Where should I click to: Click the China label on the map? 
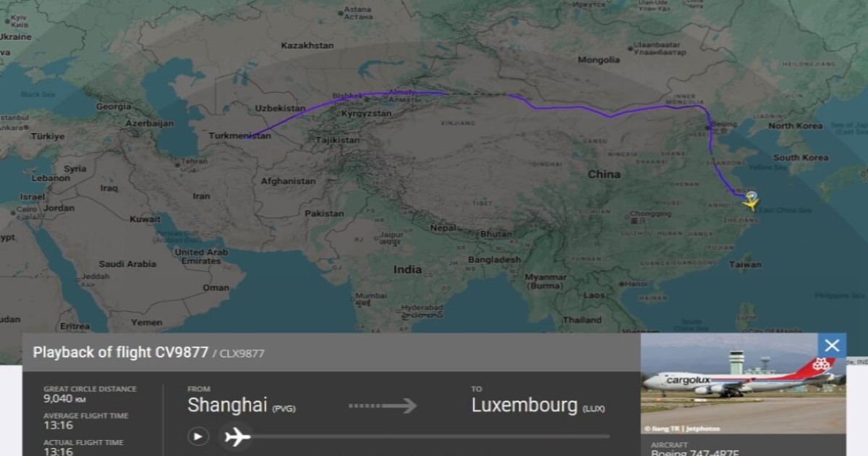tap(604, 174)
